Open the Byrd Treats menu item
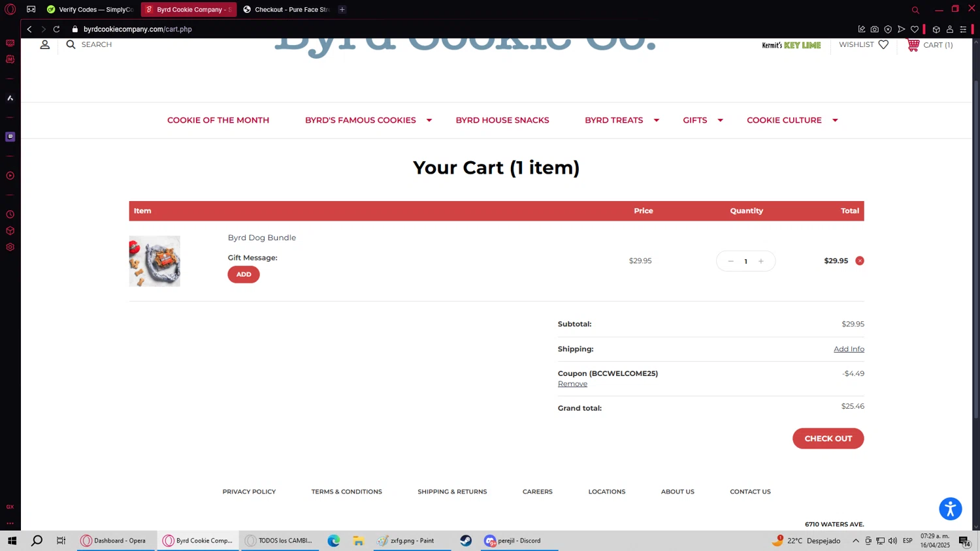 [x=613, y=120]
